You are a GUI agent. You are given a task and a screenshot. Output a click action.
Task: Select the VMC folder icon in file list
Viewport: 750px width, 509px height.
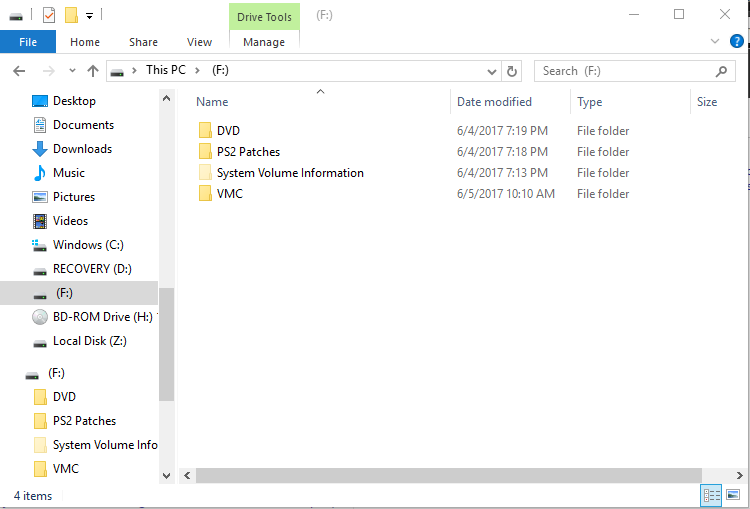205,194
